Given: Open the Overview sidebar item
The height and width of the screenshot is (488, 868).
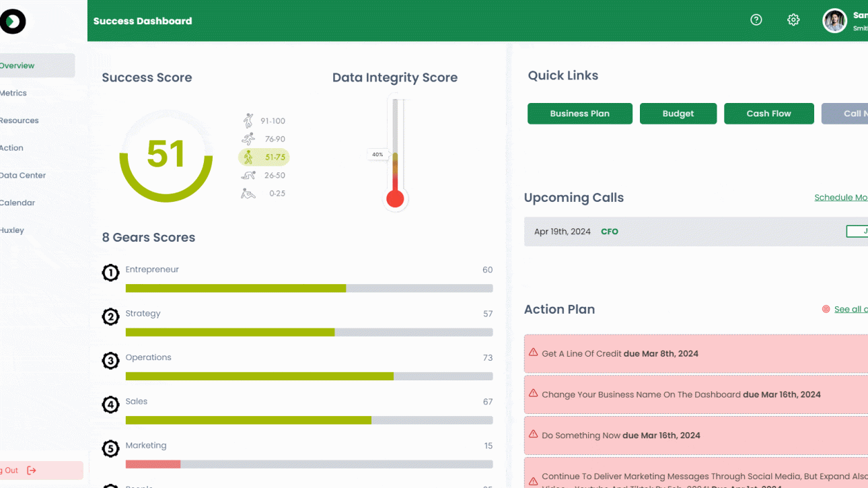Looking at the screenshot, I should (37, 65).
